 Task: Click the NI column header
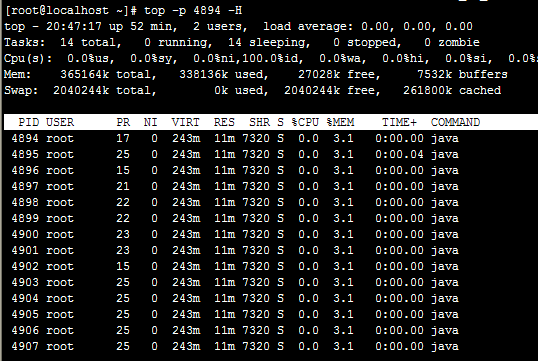150,123
